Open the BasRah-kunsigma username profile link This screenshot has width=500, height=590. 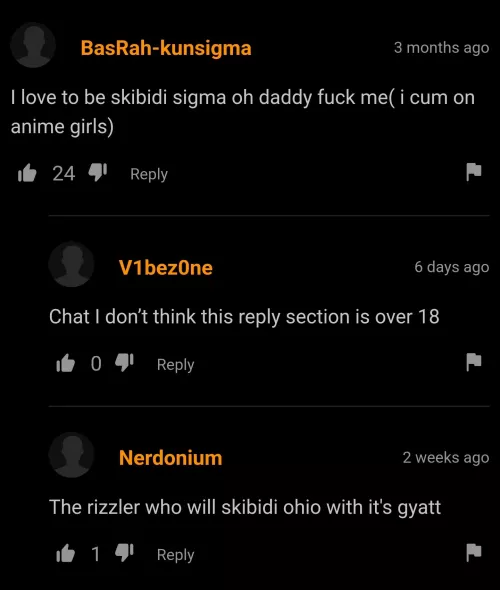pos(166,49)
